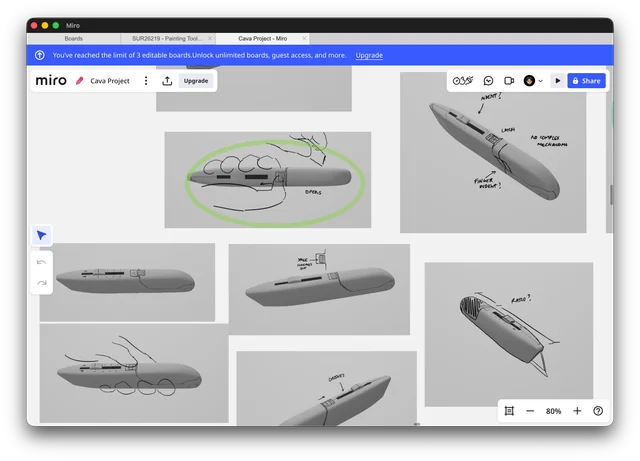This screenshot has width=640, height=461.
Task: Close the Cava Project - Miro tab
Action: click(304, 38)
